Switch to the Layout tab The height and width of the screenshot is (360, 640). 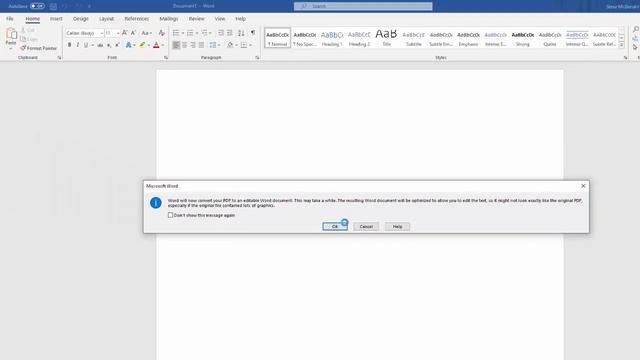106,19
